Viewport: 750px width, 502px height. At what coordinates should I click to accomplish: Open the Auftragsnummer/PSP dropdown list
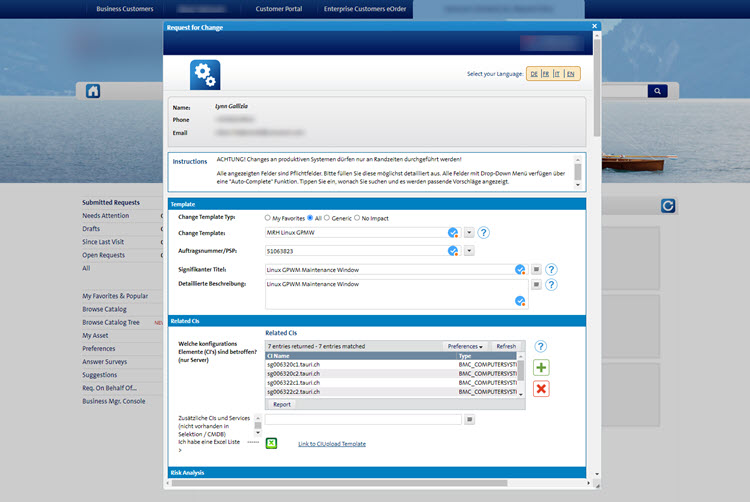click(x=469, y=251)
